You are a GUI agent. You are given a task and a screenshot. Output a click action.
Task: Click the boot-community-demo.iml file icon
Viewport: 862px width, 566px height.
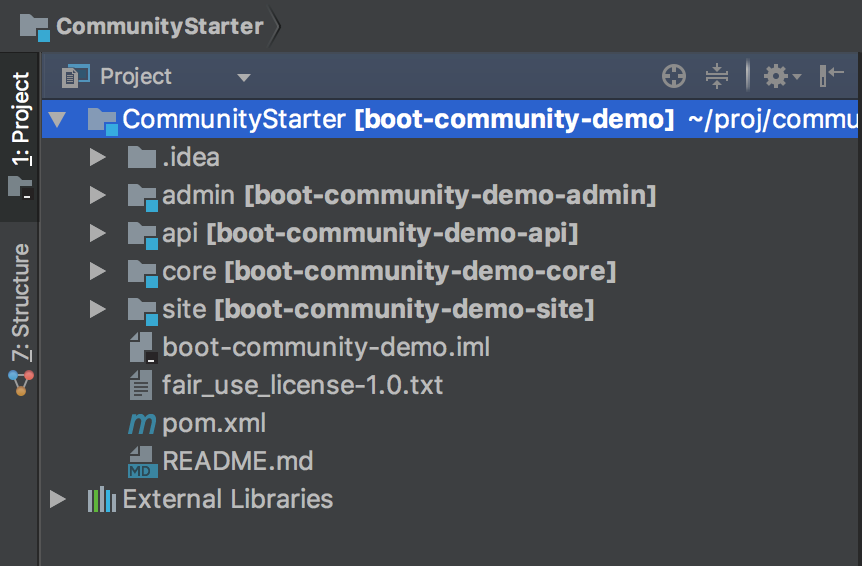[142, 348]
